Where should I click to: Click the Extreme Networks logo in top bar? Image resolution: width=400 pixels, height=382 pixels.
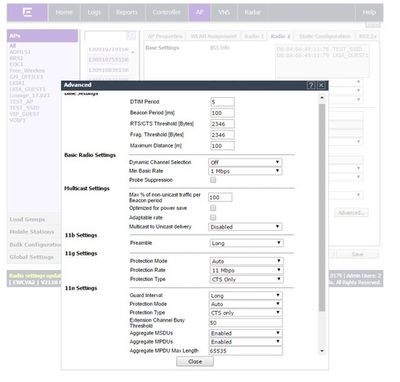[27, 13]
